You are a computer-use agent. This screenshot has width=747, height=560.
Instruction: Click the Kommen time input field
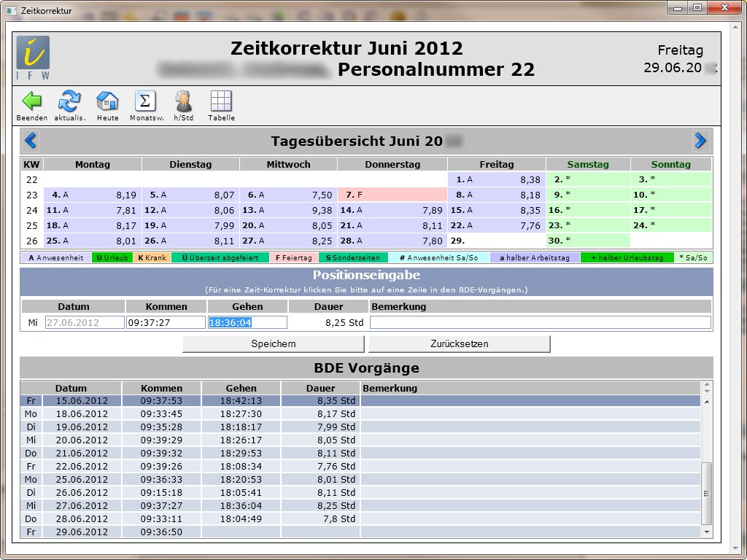click(x=166, y=322)
